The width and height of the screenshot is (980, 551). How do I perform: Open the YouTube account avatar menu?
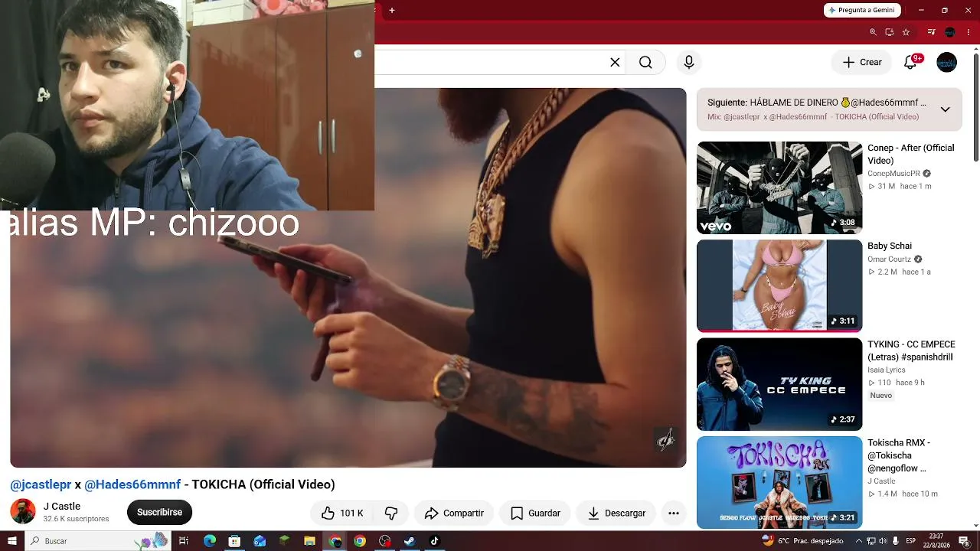click(x=947, y=62)
